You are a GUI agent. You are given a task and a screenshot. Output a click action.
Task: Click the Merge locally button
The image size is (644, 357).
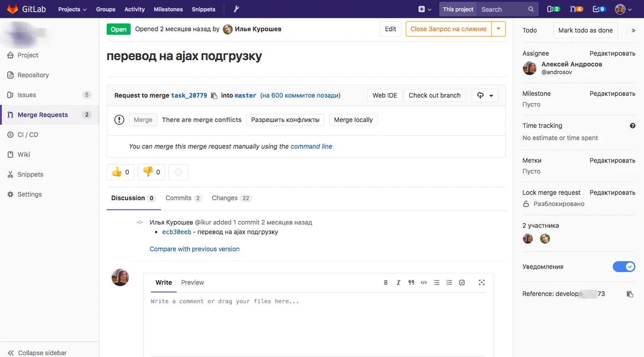click(353, 120)
